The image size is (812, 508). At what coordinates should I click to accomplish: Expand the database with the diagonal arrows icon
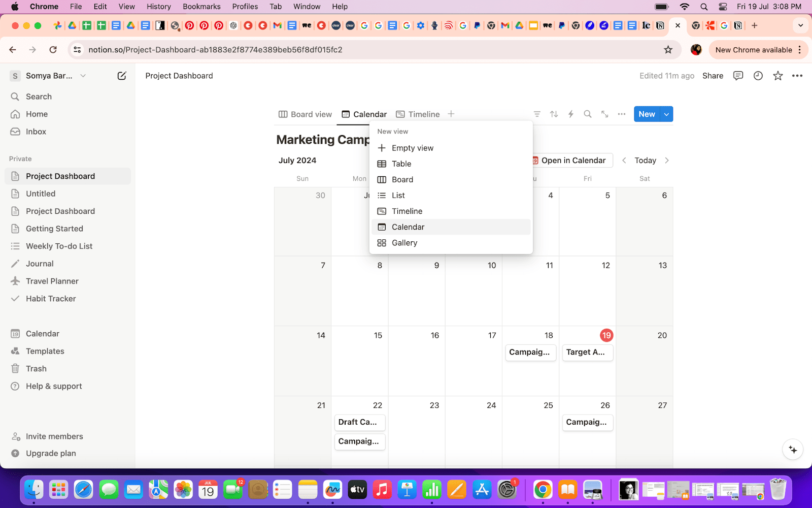(604, 114)
